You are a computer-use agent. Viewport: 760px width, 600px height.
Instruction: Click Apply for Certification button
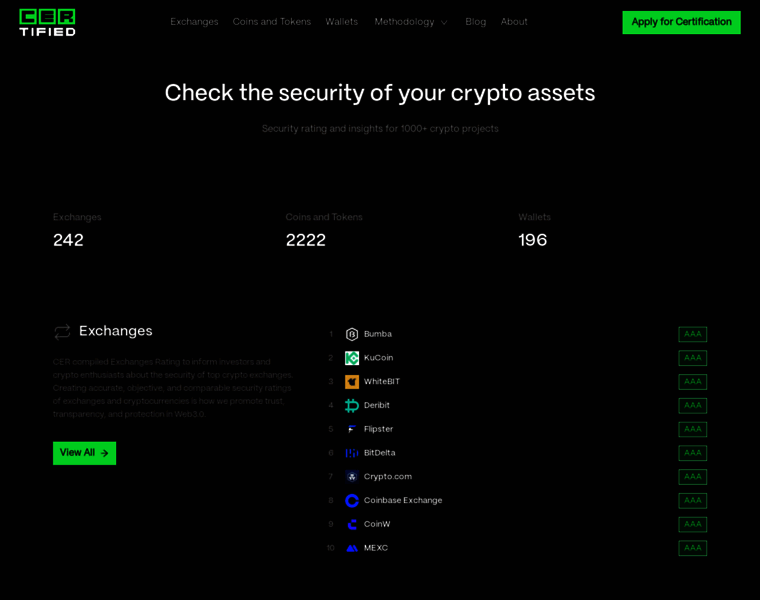coord(681,22)
